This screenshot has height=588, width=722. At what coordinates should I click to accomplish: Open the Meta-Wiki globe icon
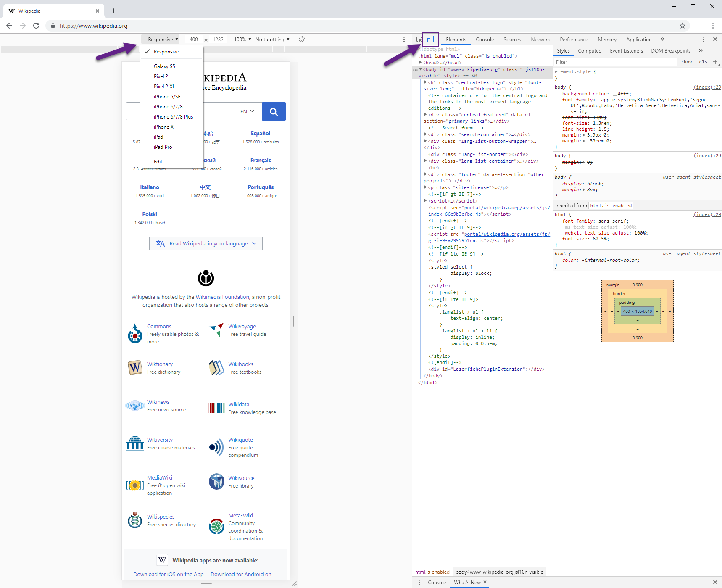point(216,526)
